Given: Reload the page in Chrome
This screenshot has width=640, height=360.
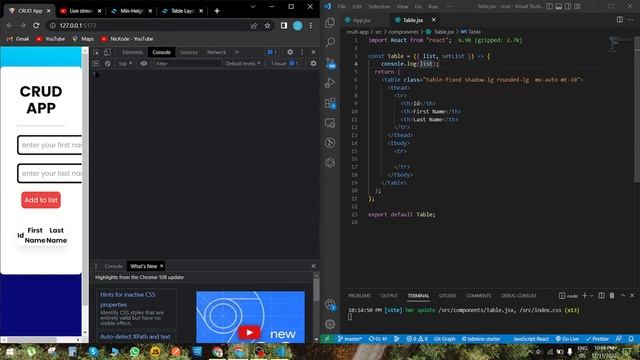Looking at the screenshot, I should (36, 25).
